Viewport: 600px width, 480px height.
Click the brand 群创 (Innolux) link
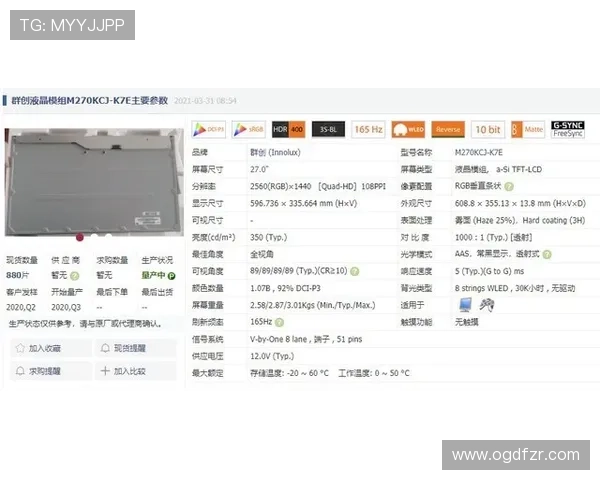pyautogui.click(x=275, y=152)
